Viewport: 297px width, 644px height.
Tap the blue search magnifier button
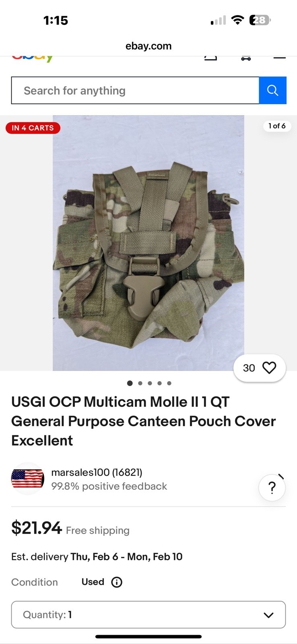(272, 90)
